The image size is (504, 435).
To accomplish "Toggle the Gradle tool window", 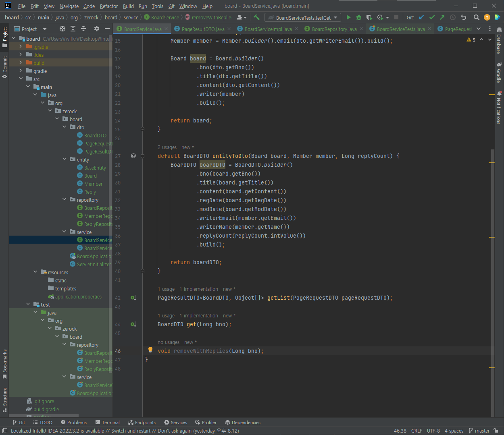I will [x=499, y=72].
